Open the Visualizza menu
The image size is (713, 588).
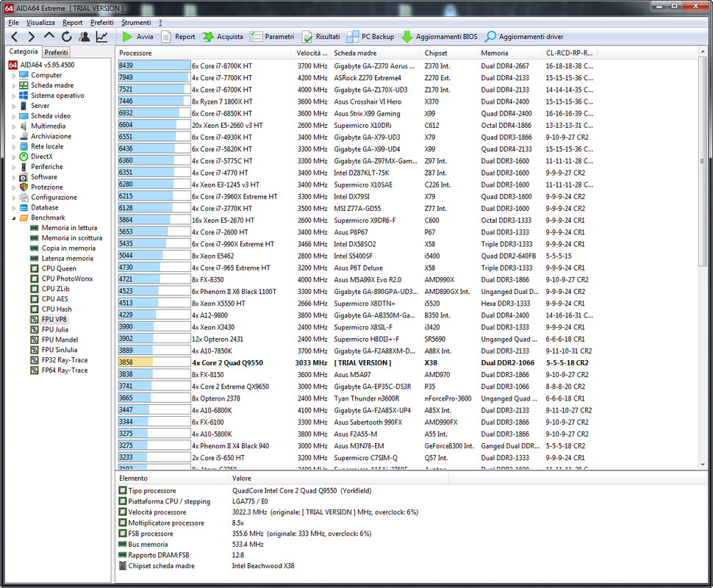point(40,22)
